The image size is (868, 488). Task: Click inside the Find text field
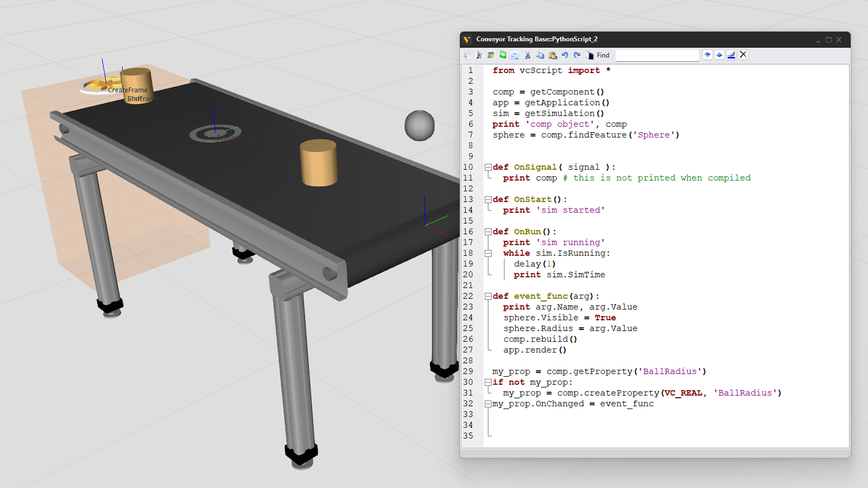(x=657, y=55)
